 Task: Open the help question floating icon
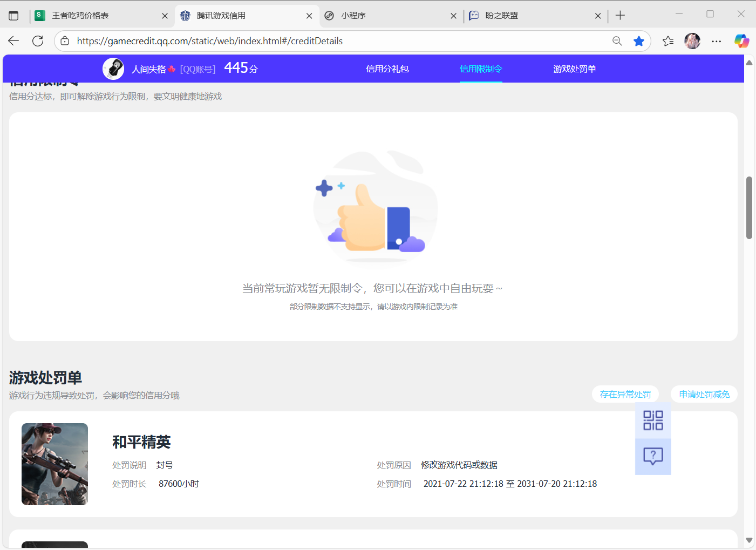[x=653, y=457]
